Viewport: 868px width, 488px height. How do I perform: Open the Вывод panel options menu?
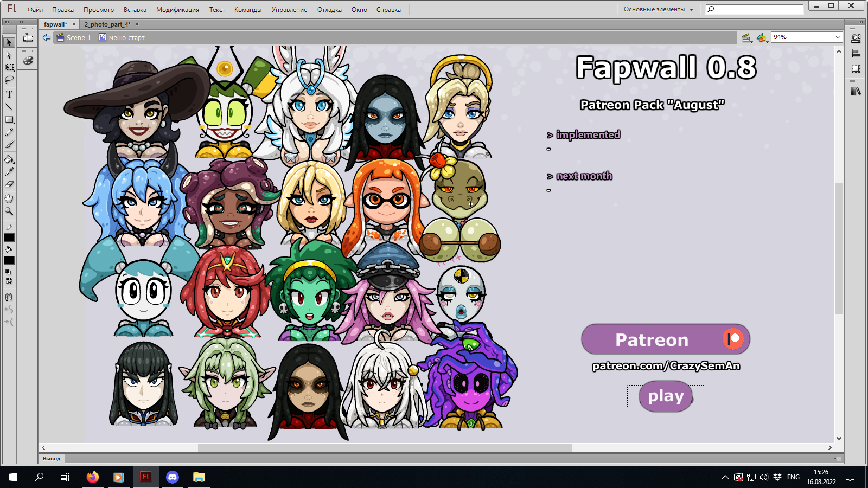[x=837, y=458]
